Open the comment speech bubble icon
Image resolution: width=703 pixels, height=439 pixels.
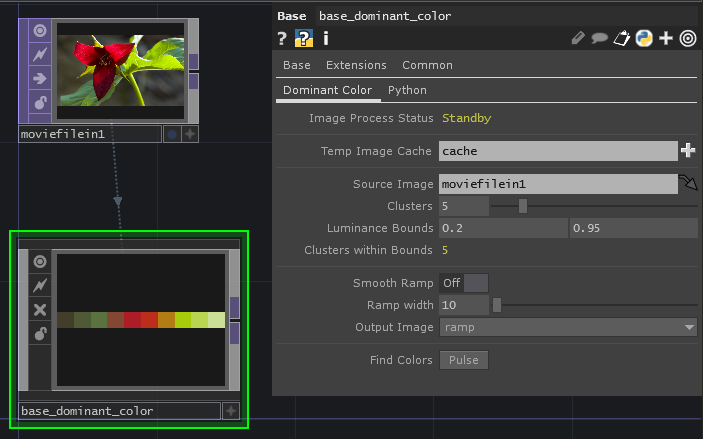(599, 39)
